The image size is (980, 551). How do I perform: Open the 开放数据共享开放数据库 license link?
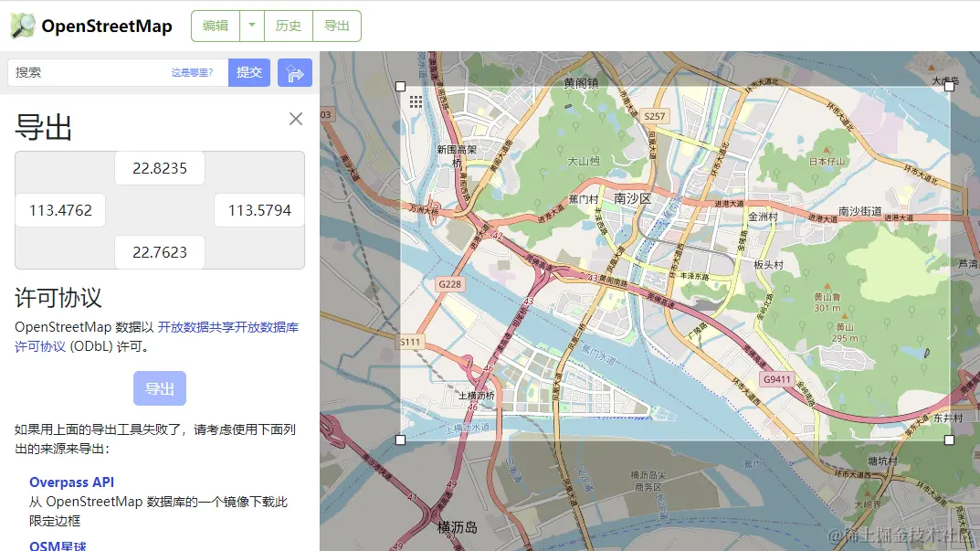tap(227, 327)
